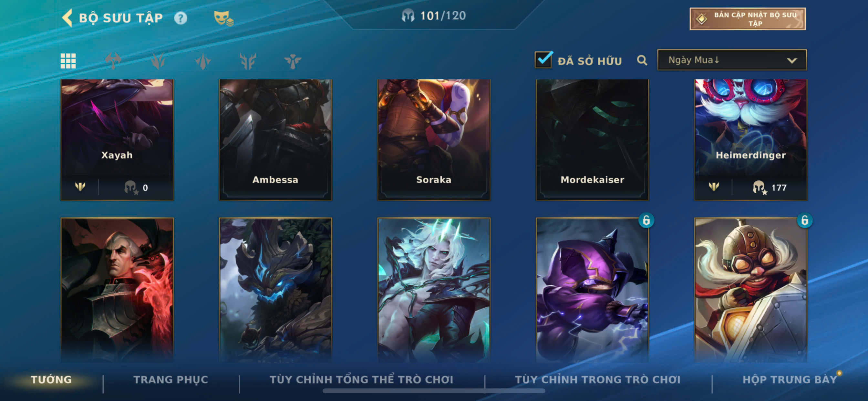Image resolution: width=868 pixels, height=401 pixels.
Task: Filter by the fifth role emblem
Action: click(293, 61)
